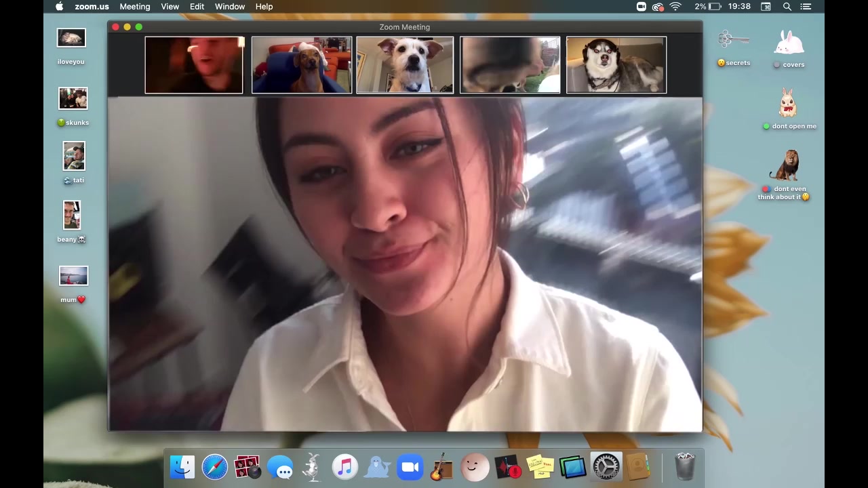Click the white rabbit dock icon
Viewport: 868px width, 488px height.
[312, 467]
